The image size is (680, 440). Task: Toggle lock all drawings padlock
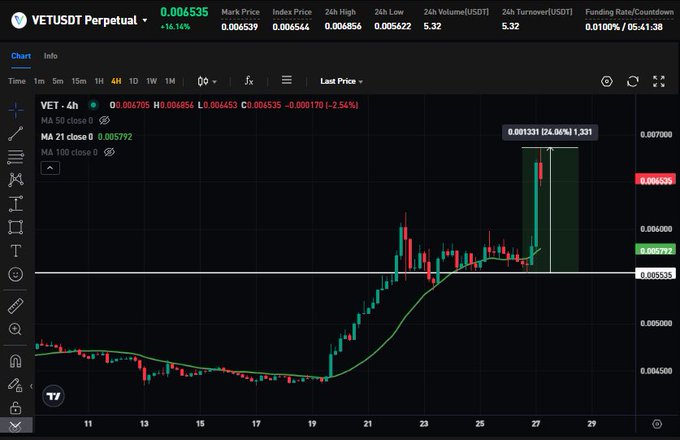click(16, 407)
